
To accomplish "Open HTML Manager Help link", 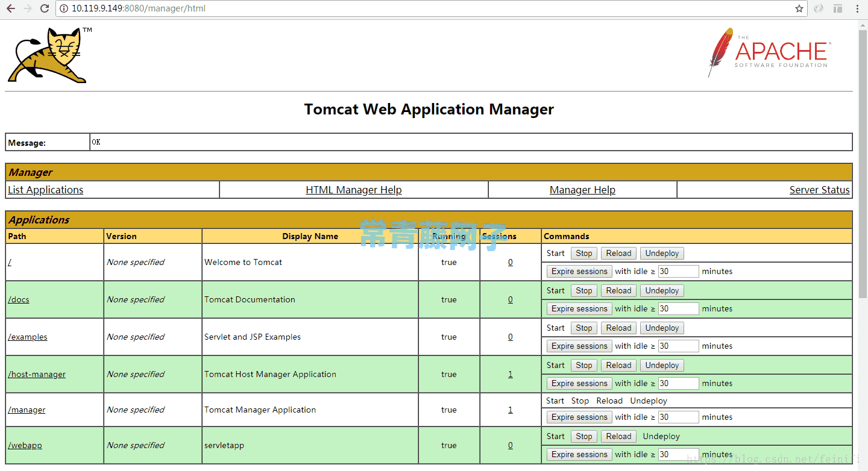I will pyautogui.click(x=354, y=190).
